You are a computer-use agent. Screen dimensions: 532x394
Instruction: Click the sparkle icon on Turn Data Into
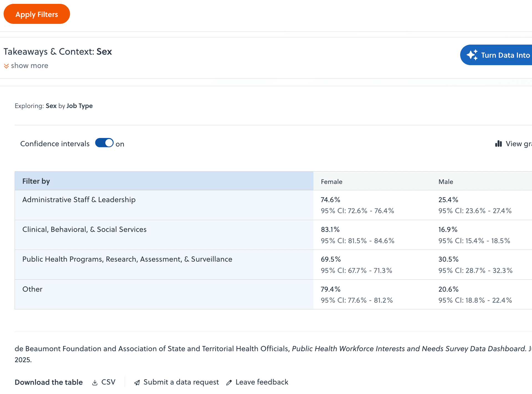[x=472, y=55]
